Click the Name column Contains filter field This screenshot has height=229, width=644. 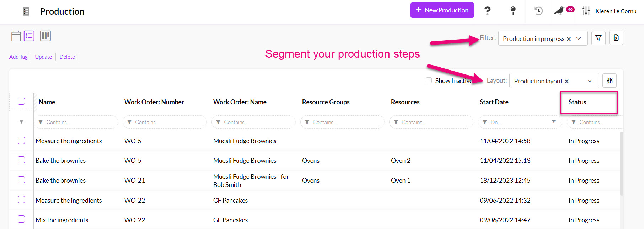click(x=78, y=122)
